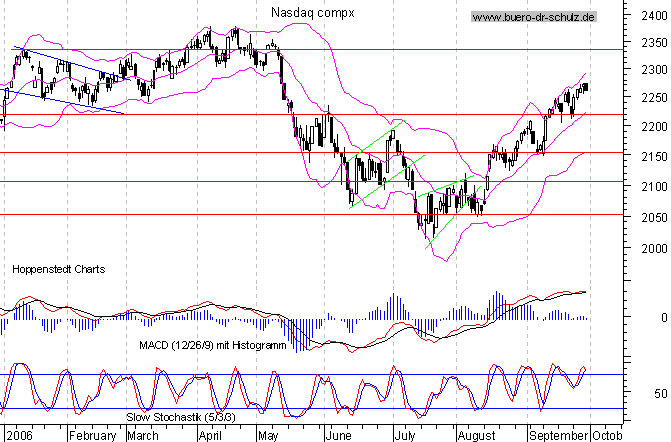The height and width of the screenshot is (442, 671).
Task: Select the MACD (12/26/9) mit Histogramm label
Action: [x=213, y=345]
